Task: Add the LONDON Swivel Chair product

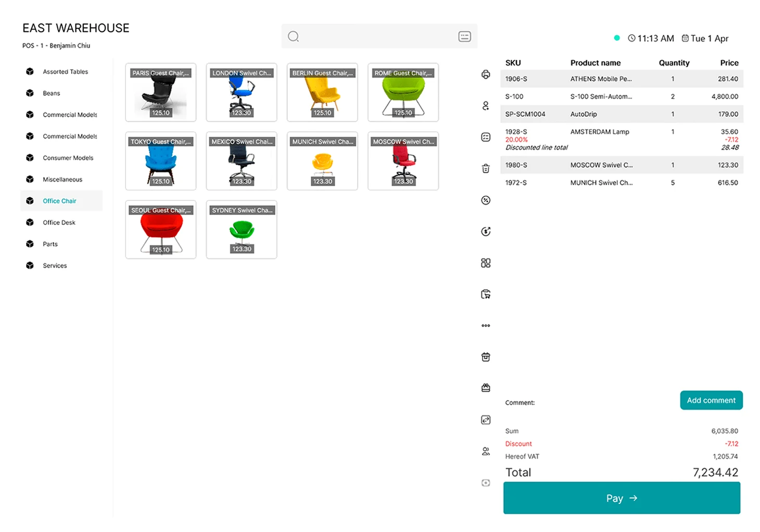Action: coord(242,93)
